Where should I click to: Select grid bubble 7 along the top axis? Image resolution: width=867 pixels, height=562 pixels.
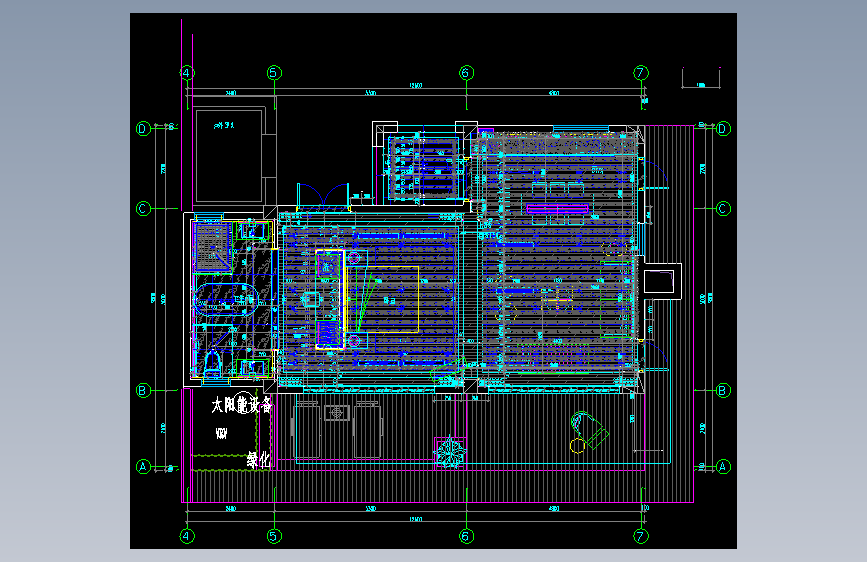[641, 72]
